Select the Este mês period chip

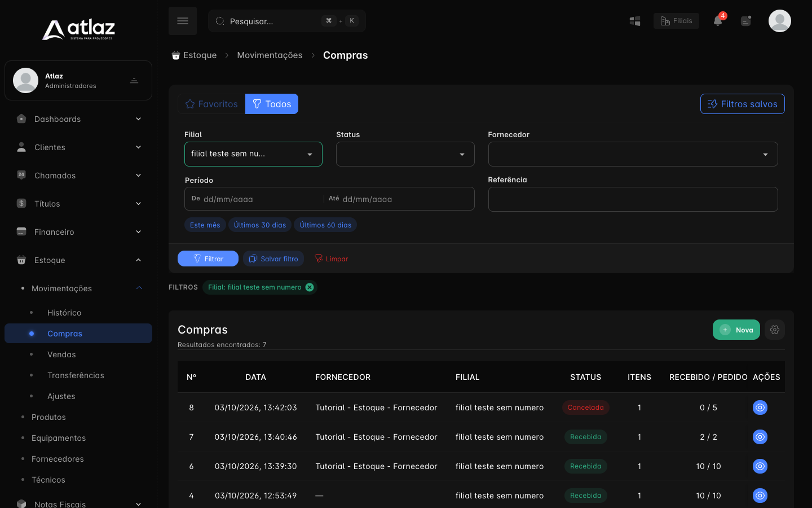coord(205,225)
